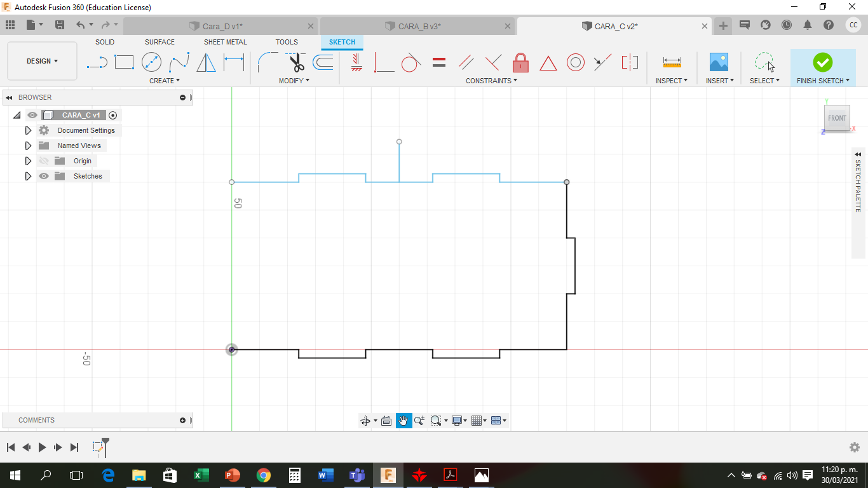868x488 pixels.
Task: Toggle visibility of CARA_C v1 component
Action: pos(32,115)
